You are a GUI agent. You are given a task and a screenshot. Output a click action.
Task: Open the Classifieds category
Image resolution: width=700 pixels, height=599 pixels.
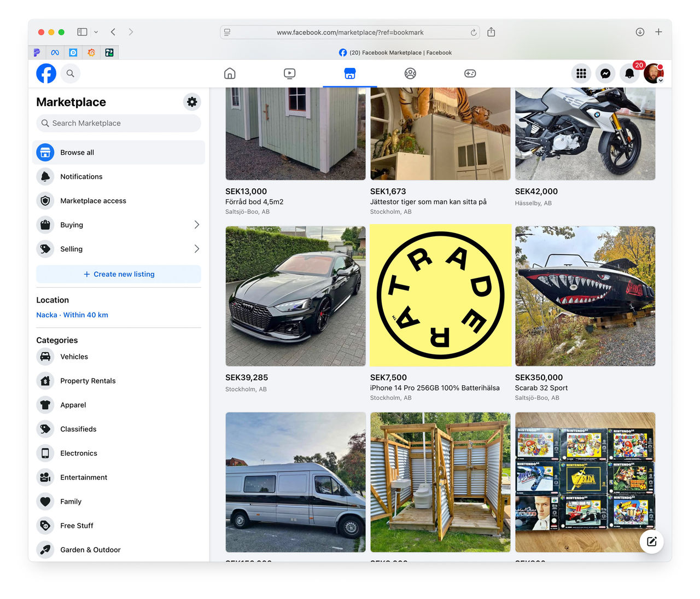point(119,429)
